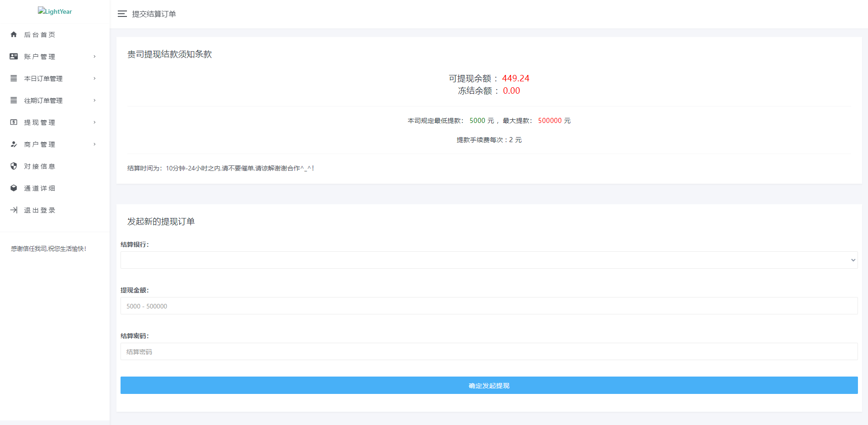Click the dollar icon for 提现管理

13,122
